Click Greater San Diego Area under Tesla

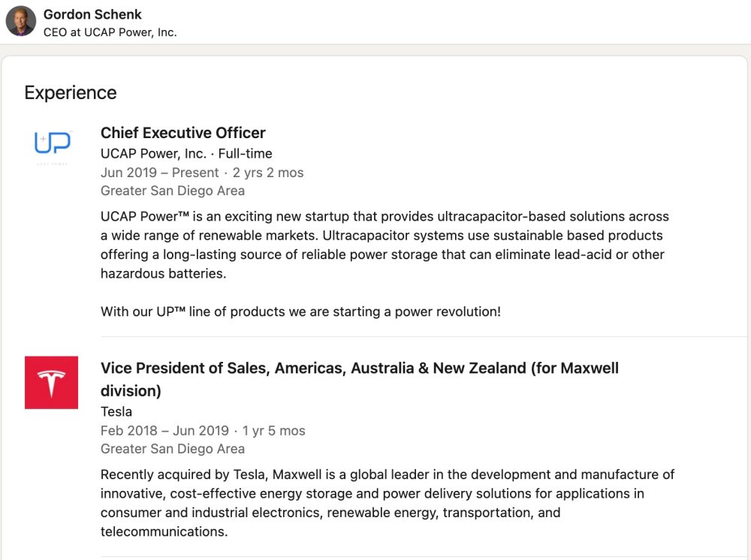[x=173, y=449]
